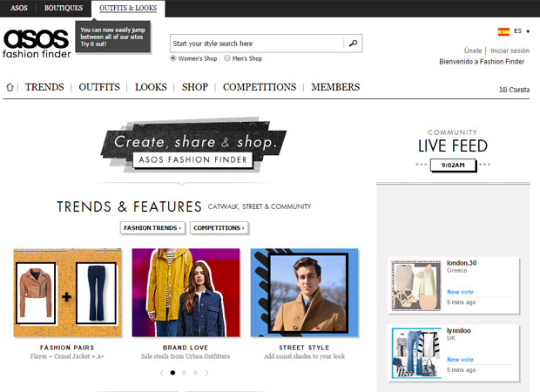Switch to the Boutiques top tab

[64, 8]
